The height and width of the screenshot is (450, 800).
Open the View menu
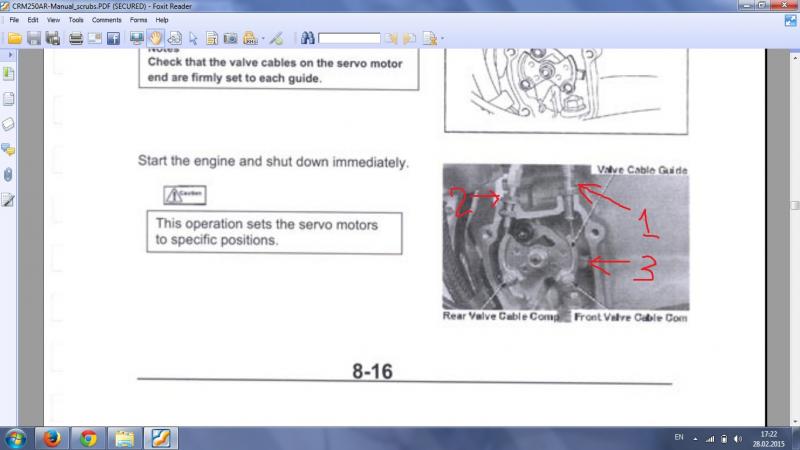pos(53,20)
